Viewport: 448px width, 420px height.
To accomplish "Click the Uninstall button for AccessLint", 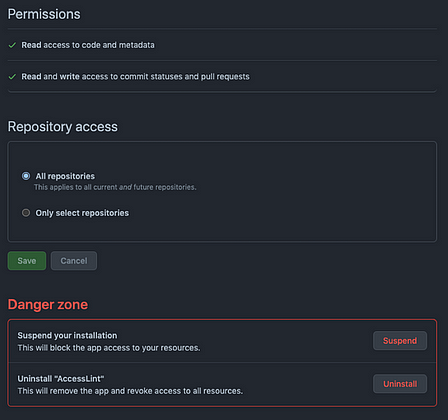I will coord(400,384).
